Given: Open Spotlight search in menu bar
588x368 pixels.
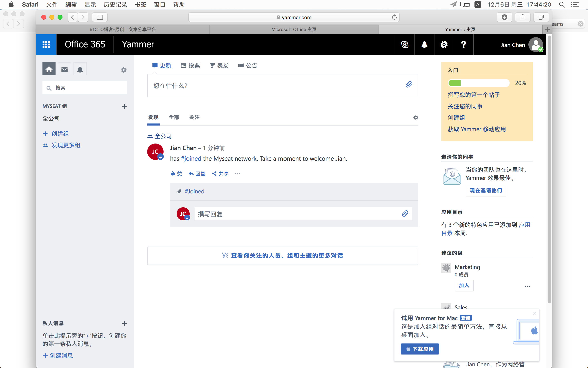Looking at the screenshot, I should (x=562, y=4).
